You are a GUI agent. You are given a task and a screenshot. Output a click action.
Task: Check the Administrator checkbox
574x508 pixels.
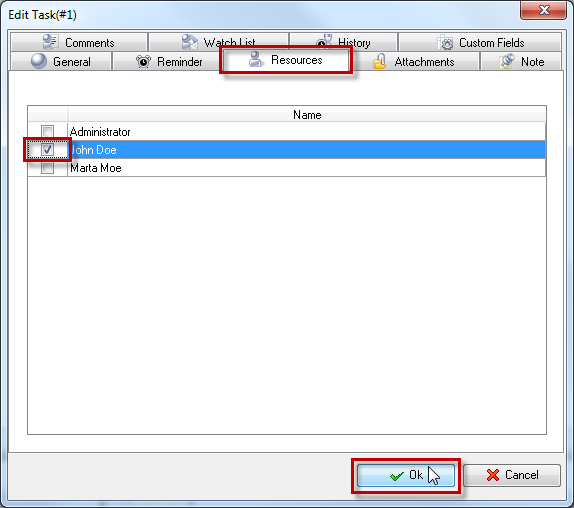coord(47,131)
